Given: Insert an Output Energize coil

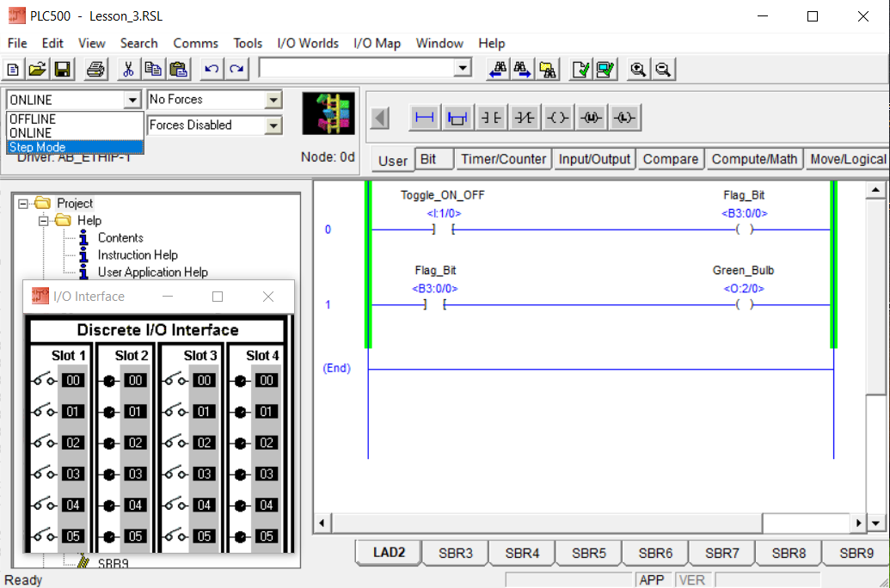Looking at the screenshot, I should 557,118.
